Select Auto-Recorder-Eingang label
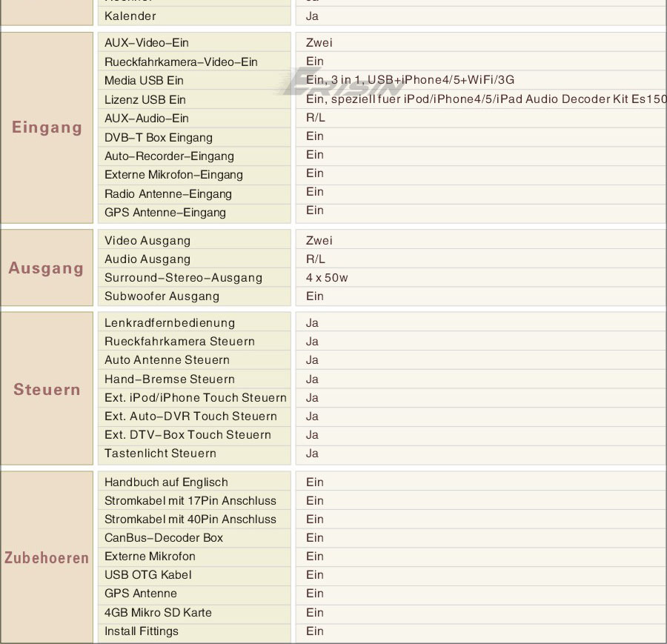 tap(169, 156)
